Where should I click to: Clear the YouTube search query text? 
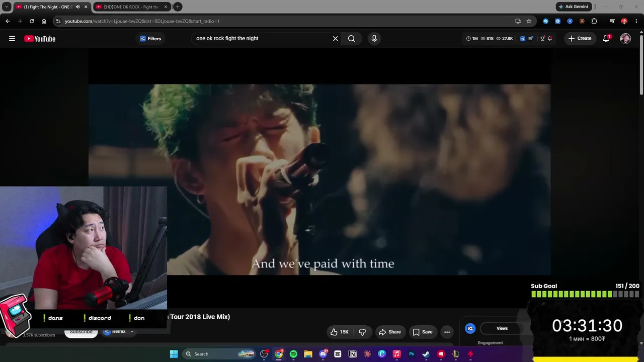point(336,39)
